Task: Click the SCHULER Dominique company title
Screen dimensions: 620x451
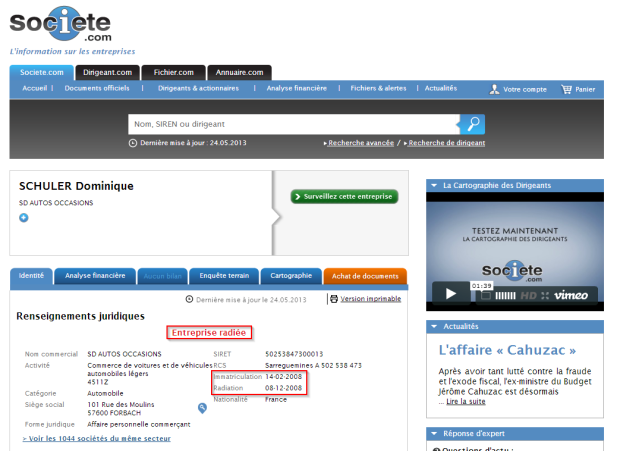Action: (76, 186)
